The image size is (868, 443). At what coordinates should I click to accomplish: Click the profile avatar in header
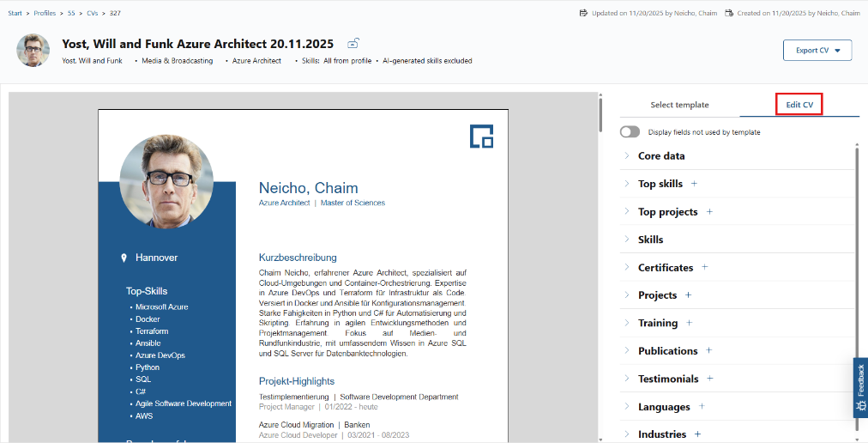pyautogui.click(x=33, y=50)
